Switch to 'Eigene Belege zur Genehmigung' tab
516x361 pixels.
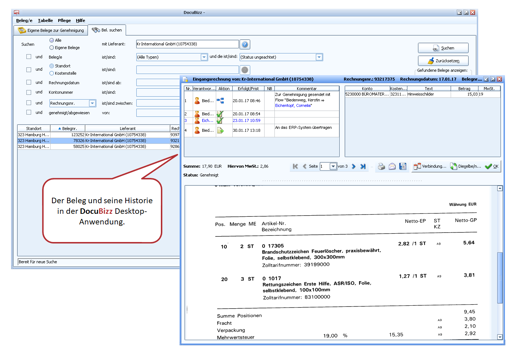tap(51, 30)
